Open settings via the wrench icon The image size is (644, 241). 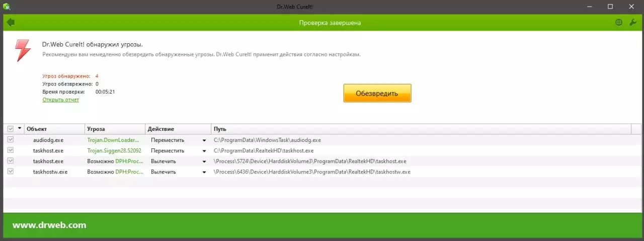[633, 23]
